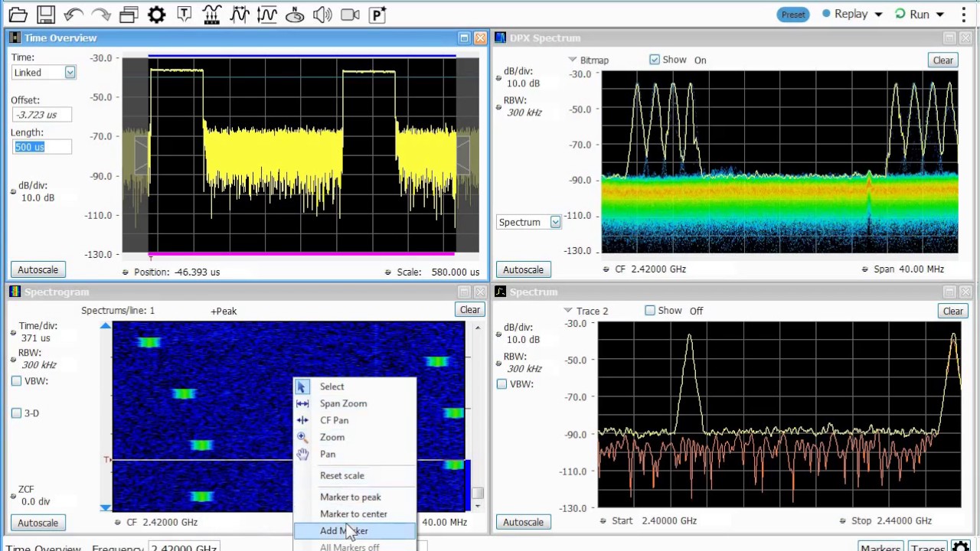Choose Marker to center
The width and height of the screenshot is (980, 551).
(x=354, y=514)
